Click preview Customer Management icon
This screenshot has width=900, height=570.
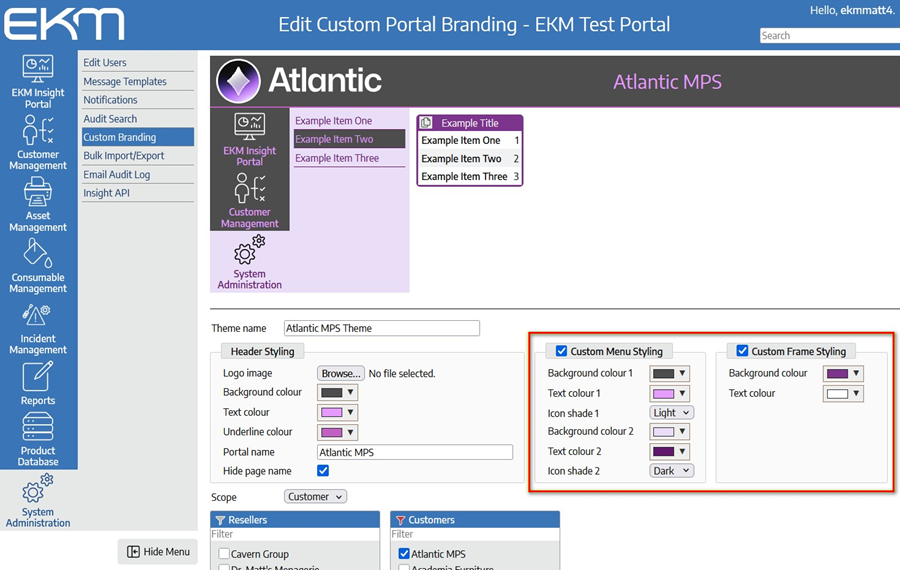pos(250,188)
